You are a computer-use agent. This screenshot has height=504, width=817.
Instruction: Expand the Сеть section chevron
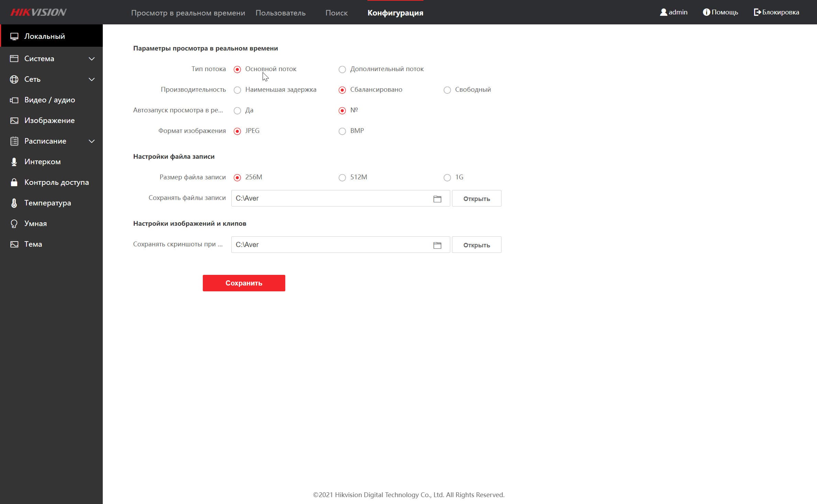coord(92,79)
